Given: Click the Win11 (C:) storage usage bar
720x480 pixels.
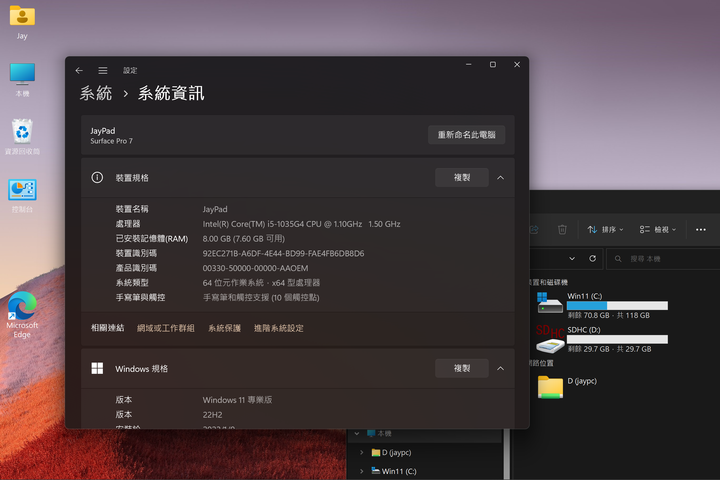Looking at the screenshot, I should 617,305.
